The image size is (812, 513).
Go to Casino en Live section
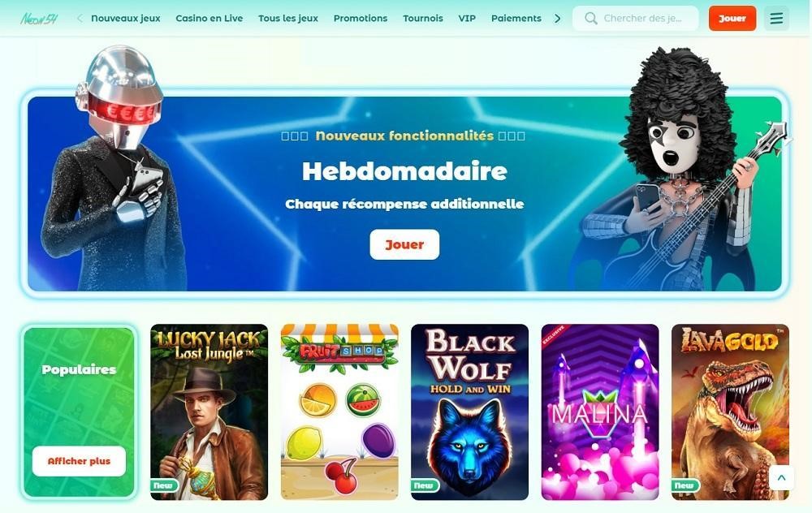209,18
